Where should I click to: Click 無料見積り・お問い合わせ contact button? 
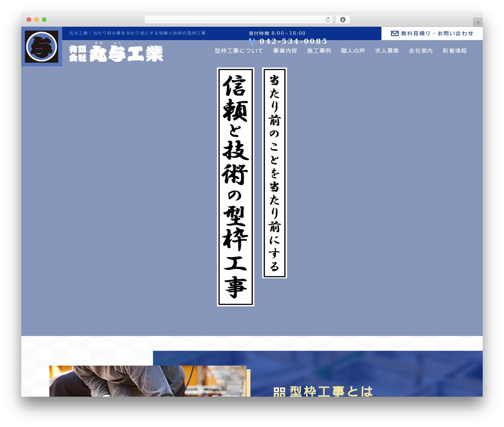(432, 33)
